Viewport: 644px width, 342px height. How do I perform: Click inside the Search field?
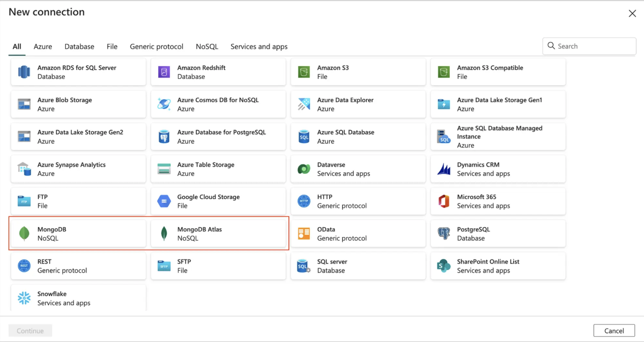[589, 46]
